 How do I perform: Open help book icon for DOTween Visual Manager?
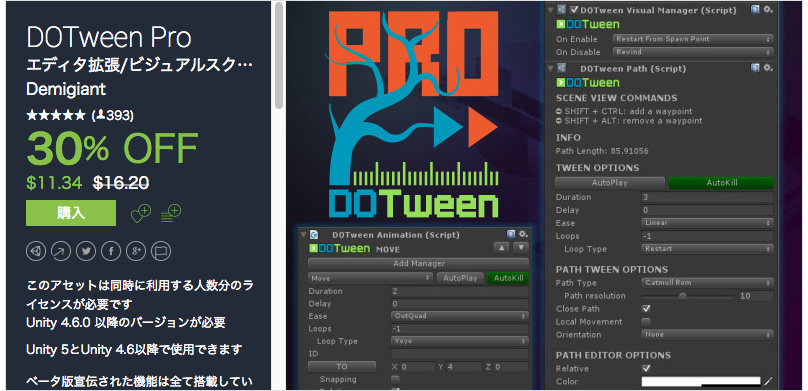click(x=755, y=9)
